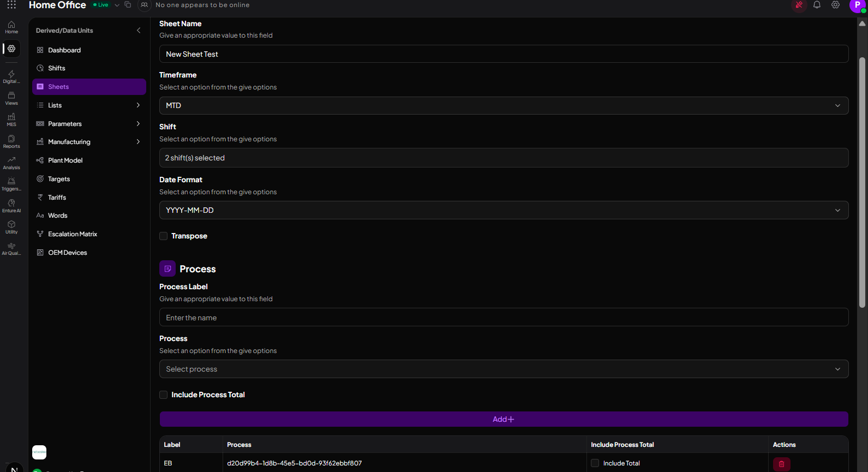Click the red muted pin icon
868x472 pixels.
coord(799,5)
